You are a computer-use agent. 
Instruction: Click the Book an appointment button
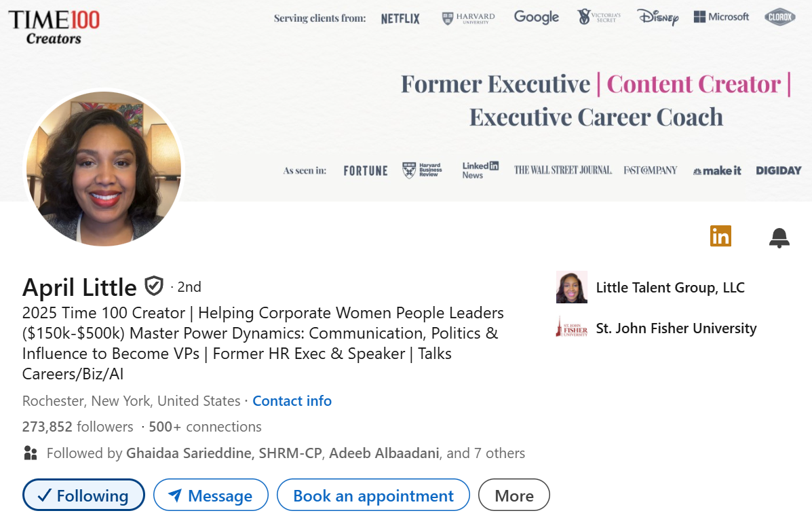373,495
